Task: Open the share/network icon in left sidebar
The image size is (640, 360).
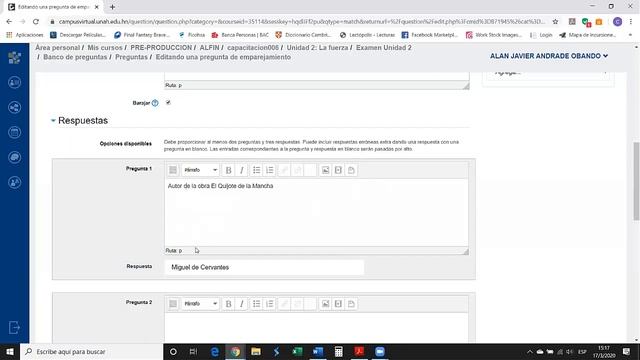Action: 14,107
